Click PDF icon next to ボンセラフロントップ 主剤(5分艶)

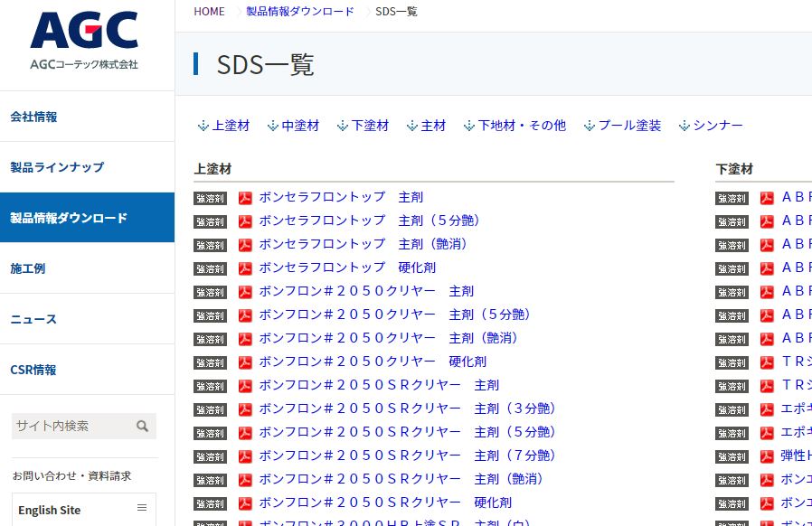[245, 221]
